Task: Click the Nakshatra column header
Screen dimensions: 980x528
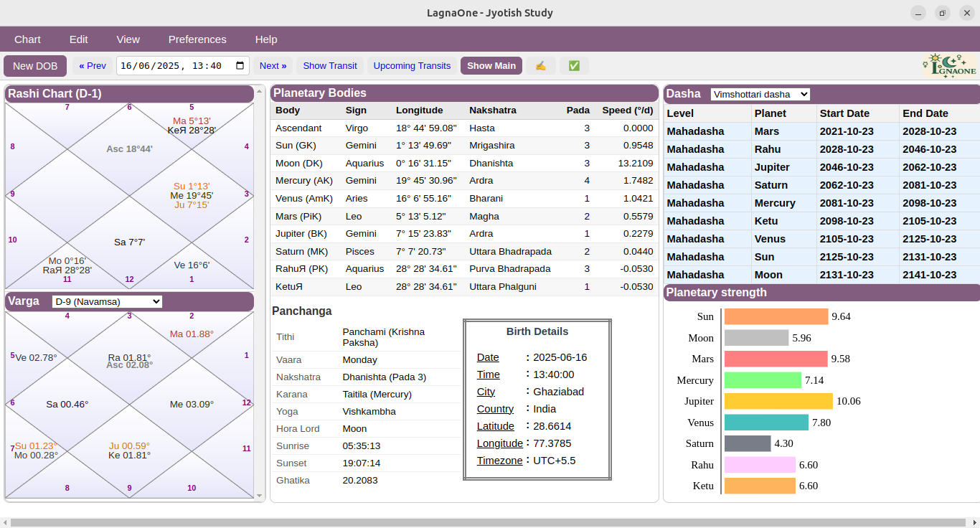Action: coord(493,110)
